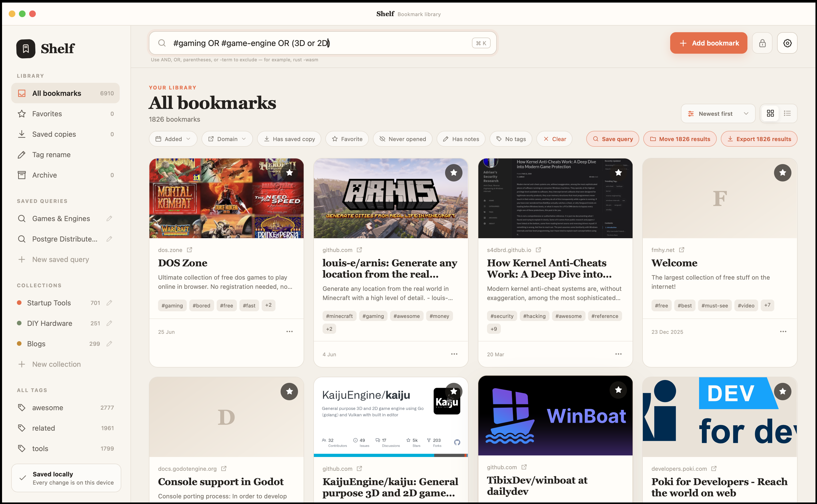Edit DIY Hardware collection pencil icon

point(109,323)
